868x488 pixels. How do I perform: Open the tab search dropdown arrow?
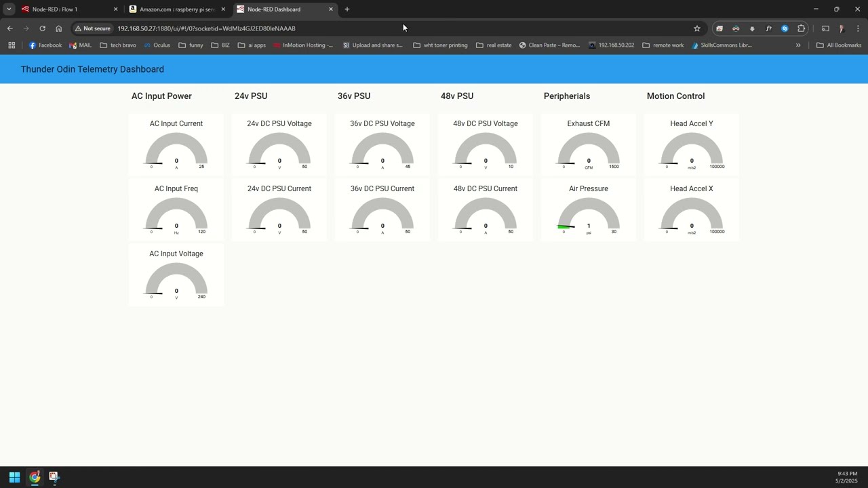click(x=9, y=9)
